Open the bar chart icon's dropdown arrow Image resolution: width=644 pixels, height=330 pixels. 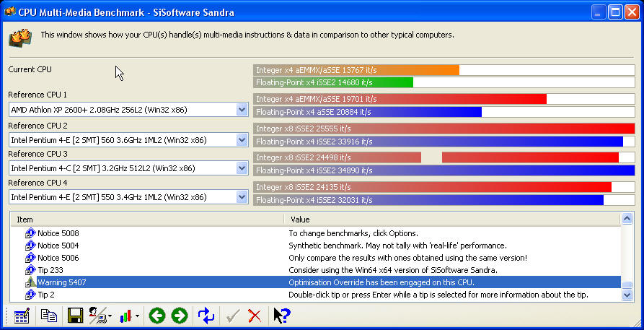[x=137, y=316]
